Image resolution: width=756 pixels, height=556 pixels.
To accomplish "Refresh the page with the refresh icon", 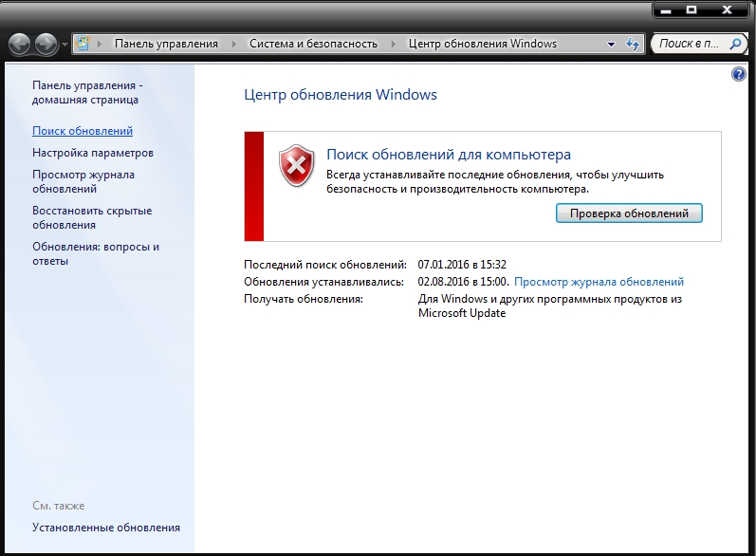I will pos(632,44).
